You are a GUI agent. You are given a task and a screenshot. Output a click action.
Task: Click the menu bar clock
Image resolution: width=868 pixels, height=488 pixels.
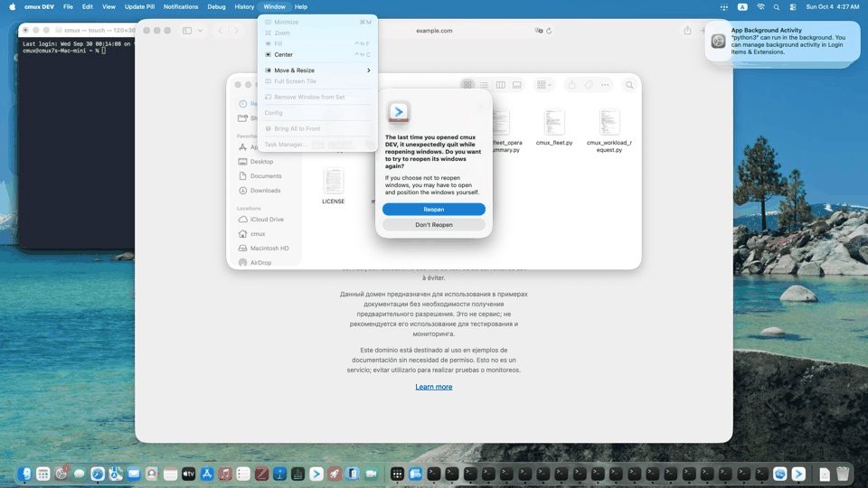tap(833, 6)
